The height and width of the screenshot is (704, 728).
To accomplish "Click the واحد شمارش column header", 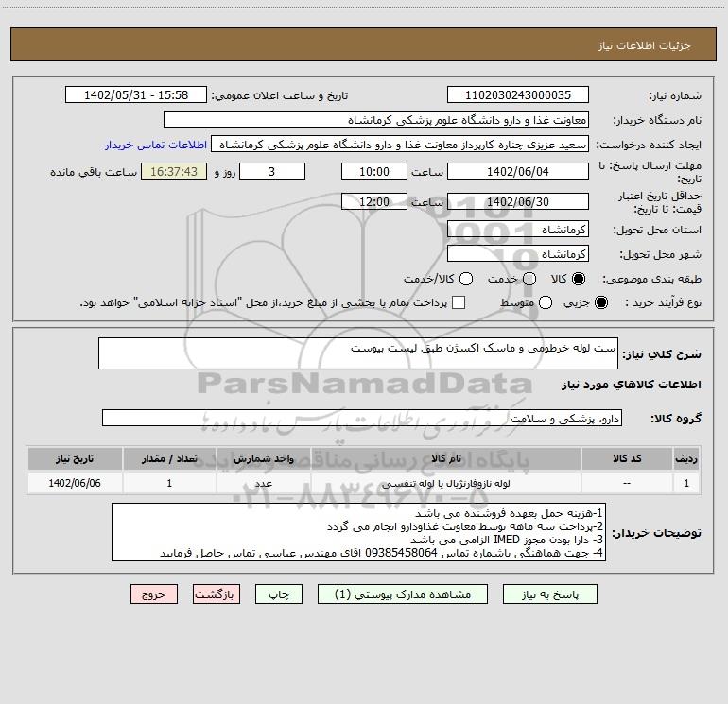I will pyautogui.click(x=263, y=458).
